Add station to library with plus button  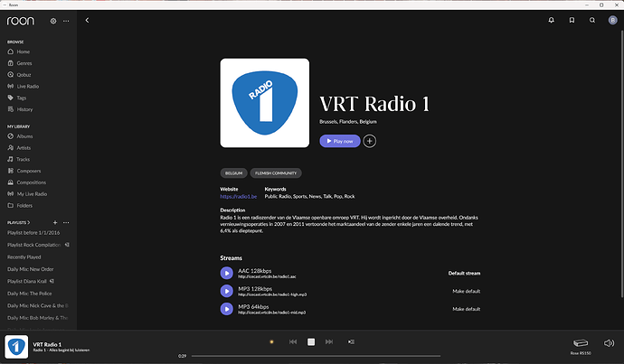tap(370, 141)
